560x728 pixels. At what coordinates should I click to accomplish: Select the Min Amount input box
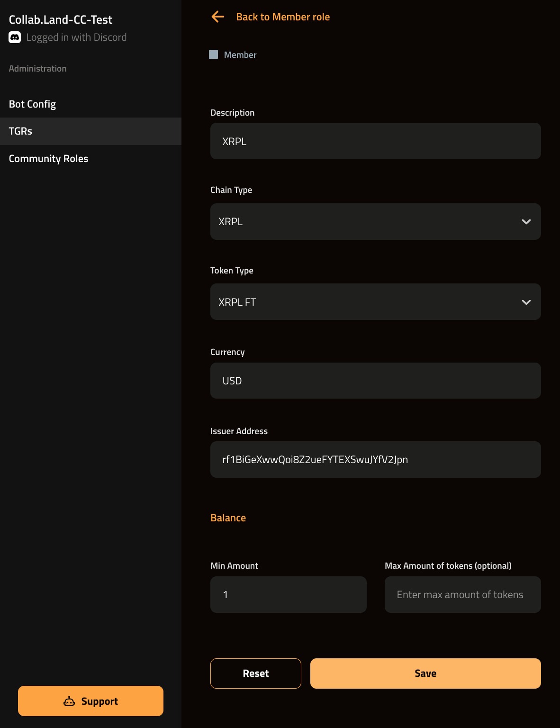click(x=288, y=595)
